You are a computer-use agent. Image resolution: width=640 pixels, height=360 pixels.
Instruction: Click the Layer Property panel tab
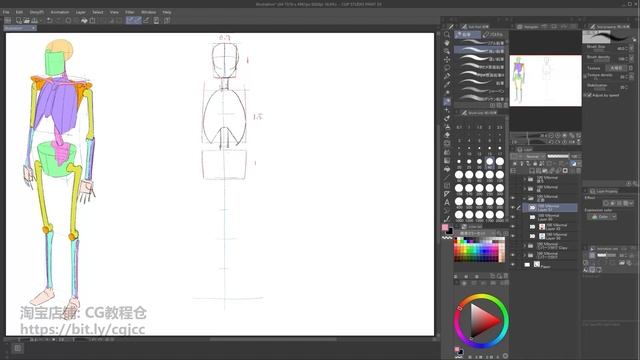point(604,191)
